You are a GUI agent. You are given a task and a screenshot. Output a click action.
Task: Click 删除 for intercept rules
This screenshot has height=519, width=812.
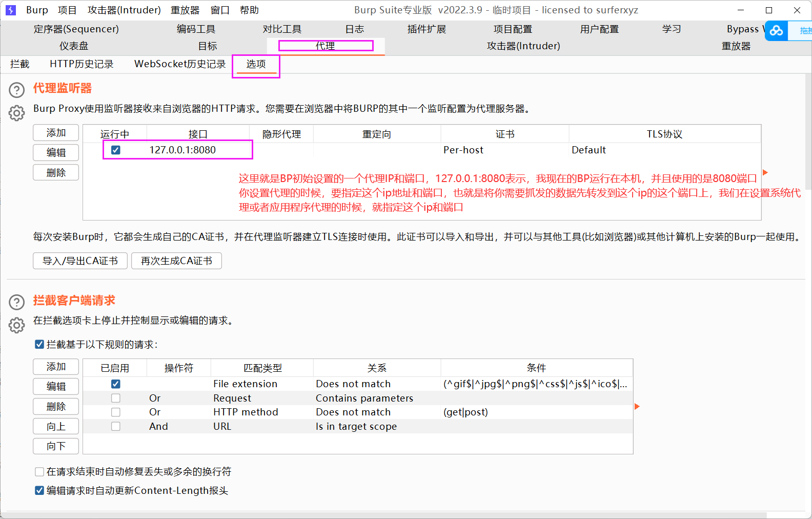[x=56, y=407]
